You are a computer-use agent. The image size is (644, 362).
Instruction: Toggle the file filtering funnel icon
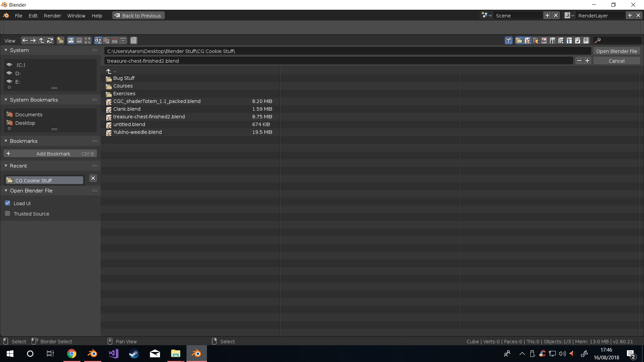coord(508,41)
